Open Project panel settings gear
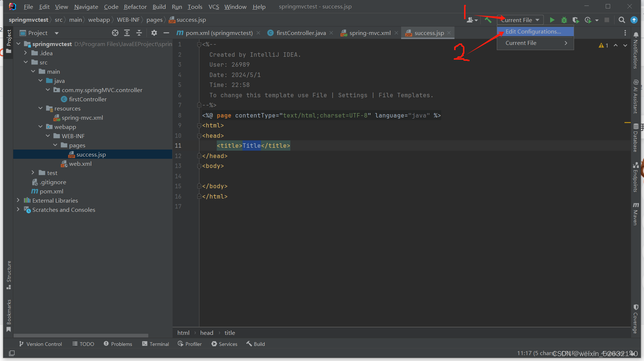 [154, 33]
